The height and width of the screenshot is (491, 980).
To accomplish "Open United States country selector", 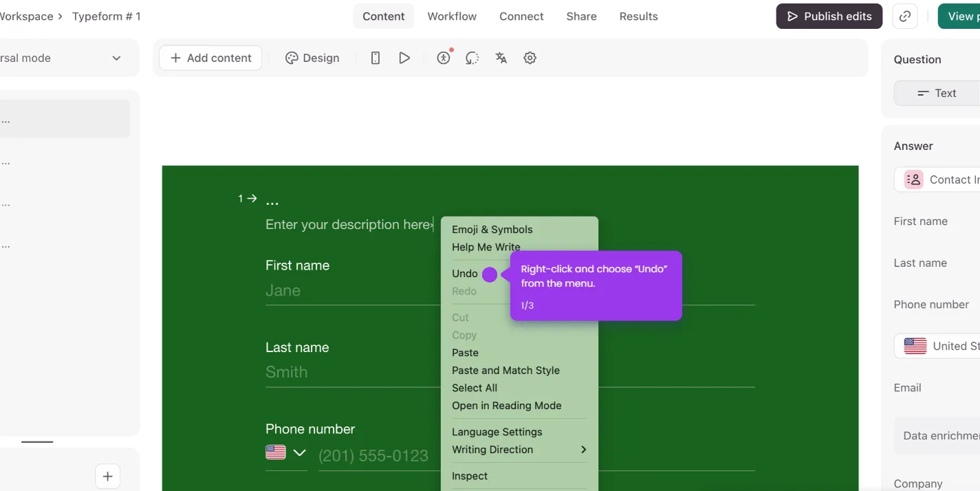I will click(937, 346).
